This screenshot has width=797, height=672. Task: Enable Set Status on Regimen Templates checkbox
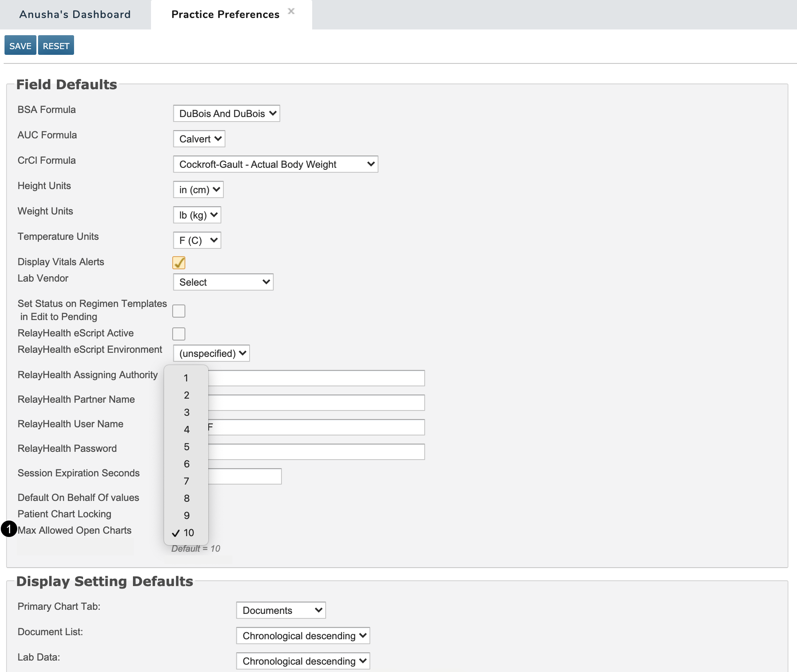pos(179,311)
